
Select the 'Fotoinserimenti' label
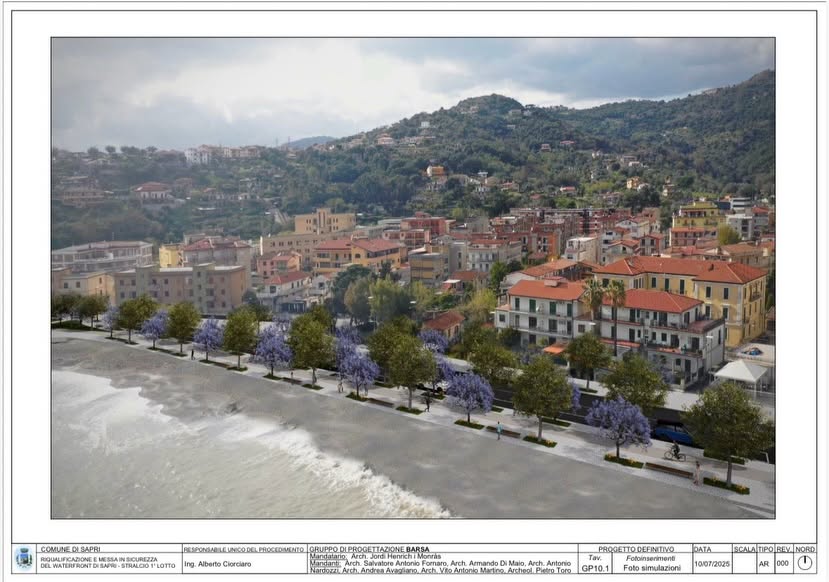coord(650,558)
